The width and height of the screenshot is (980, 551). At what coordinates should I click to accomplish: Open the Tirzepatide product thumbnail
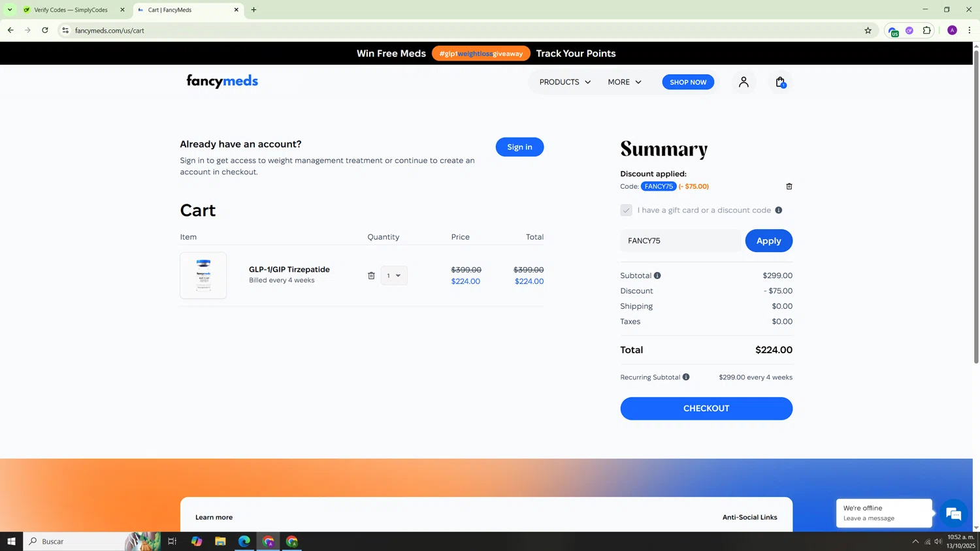pos(203,275)
